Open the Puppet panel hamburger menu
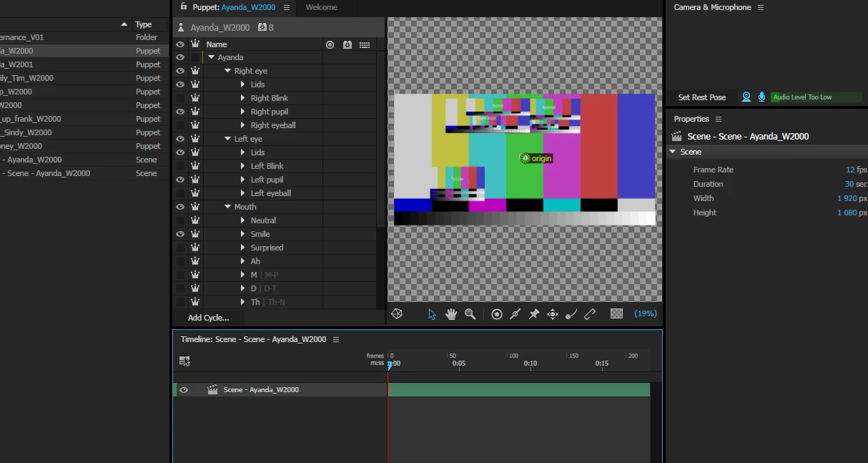This screenshot has width=868, height=463. (x=287, y=7)
